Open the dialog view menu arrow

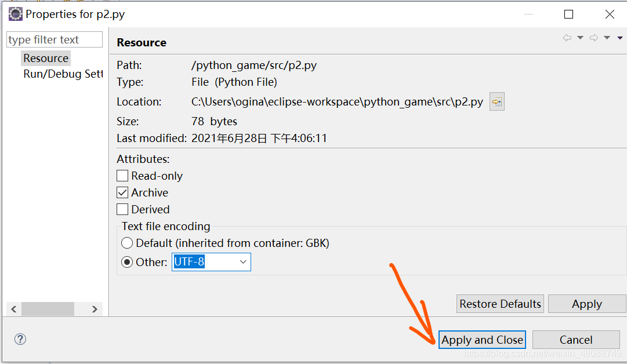pyautogui.click(x=619, y=38)
